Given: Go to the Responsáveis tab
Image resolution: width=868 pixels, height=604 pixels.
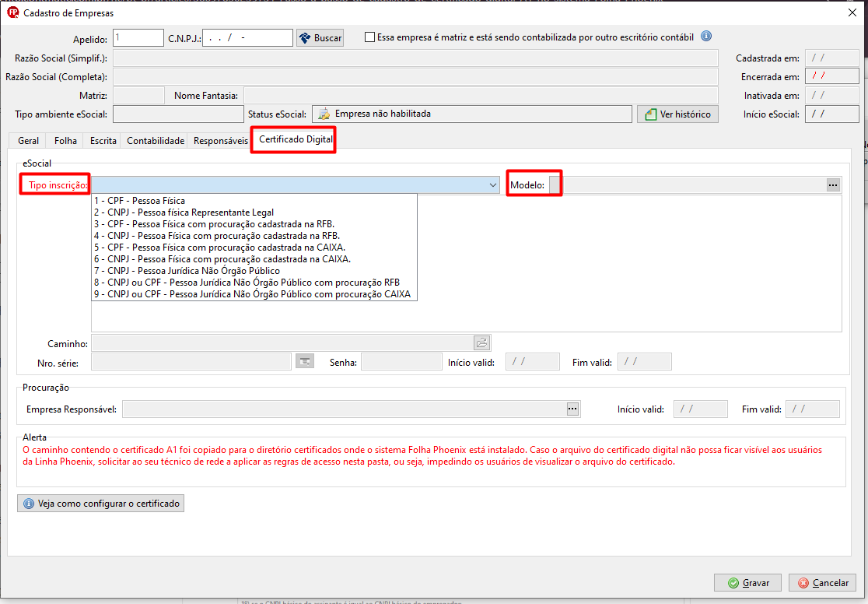Looking at the screenshot, I should [x=220, y=141].
